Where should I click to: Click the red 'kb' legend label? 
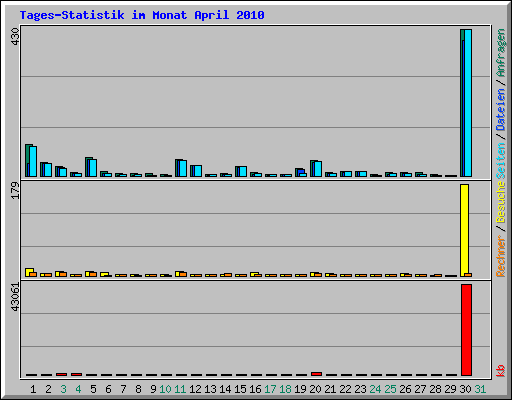coord(501,371)
